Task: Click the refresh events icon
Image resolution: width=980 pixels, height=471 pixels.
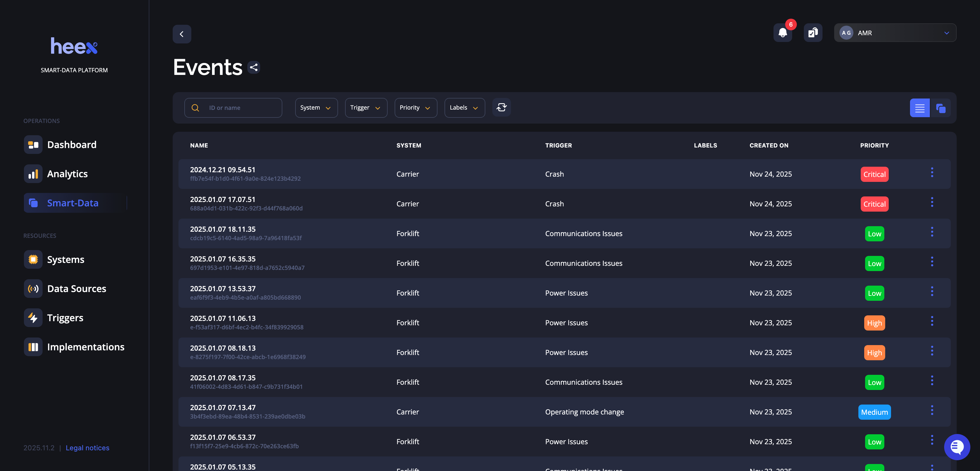Action: click(501, 108)
